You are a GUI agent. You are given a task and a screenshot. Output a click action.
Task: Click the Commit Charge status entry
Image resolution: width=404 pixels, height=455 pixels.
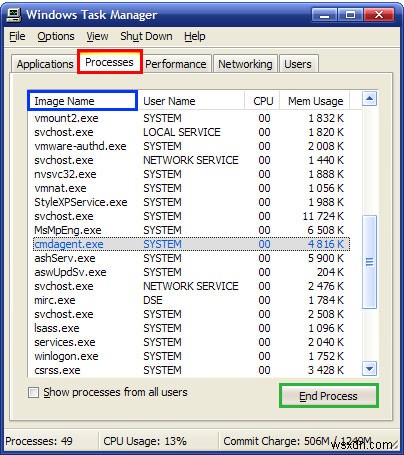297,441
